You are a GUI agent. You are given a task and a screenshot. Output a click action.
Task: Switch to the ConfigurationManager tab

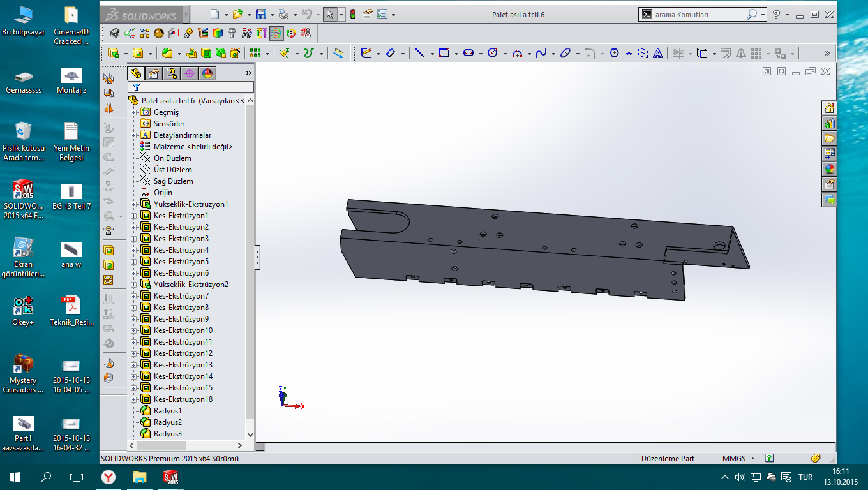[172, 73]
